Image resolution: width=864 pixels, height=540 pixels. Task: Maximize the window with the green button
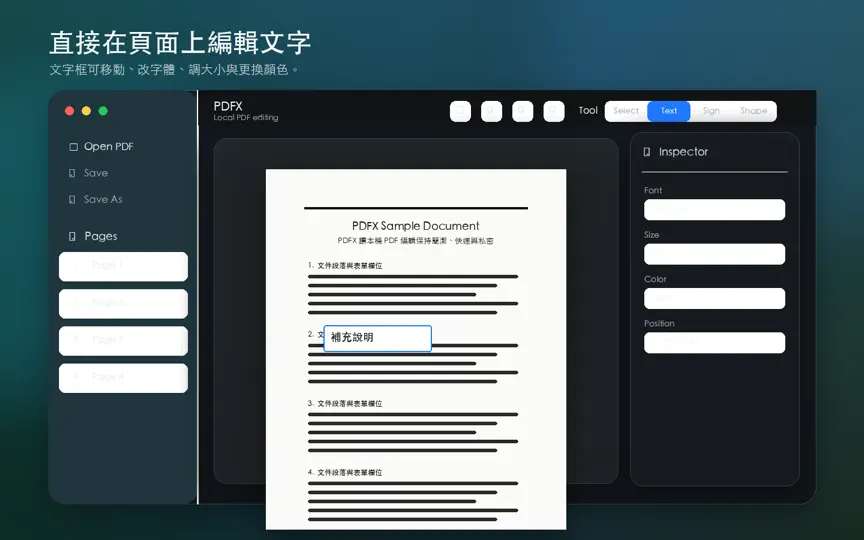pos(103,111)
